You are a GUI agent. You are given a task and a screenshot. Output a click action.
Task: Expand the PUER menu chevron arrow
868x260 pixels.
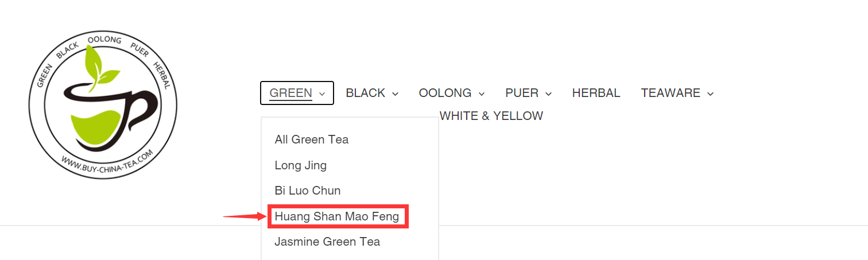click(x=548, y=94)
